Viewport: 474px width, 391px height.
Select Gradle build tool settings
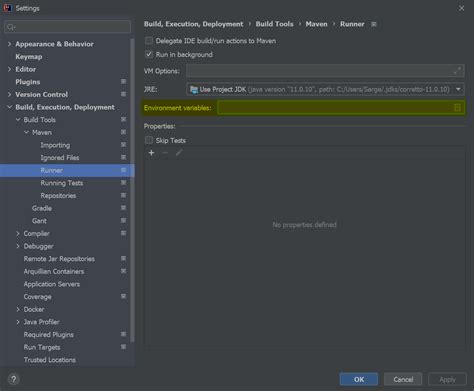[x=42, y=208]
